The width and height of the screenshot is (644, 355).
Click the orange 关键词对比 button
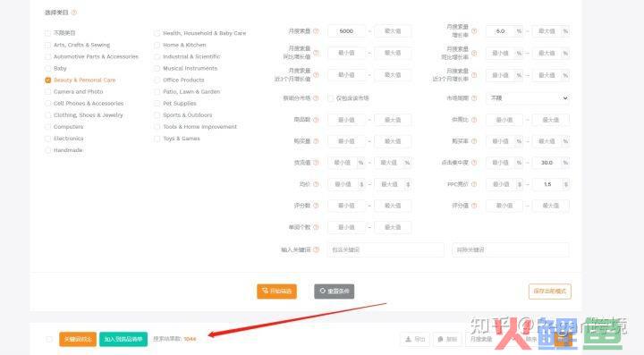(78, 339)
